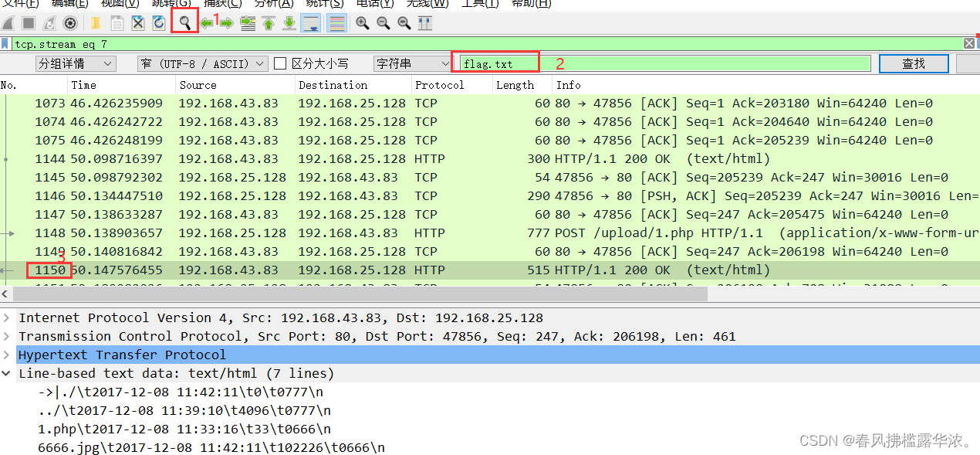Image resolution: width=980 pixels, height=455 pixels.
Task: Open the 统计(S) menu
Action: pyautogui.click(x=325, y=4)
